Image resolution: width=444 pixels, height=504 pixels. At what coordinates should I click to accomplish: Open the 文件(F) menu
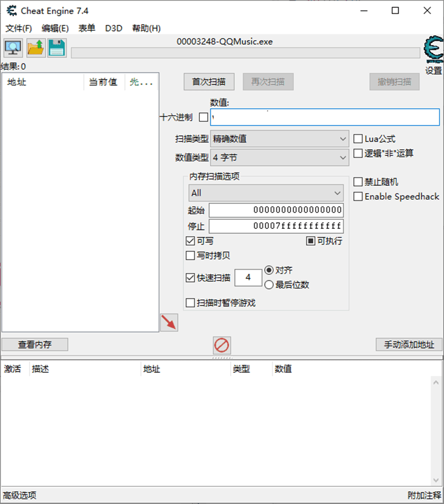tap(19, 29)
